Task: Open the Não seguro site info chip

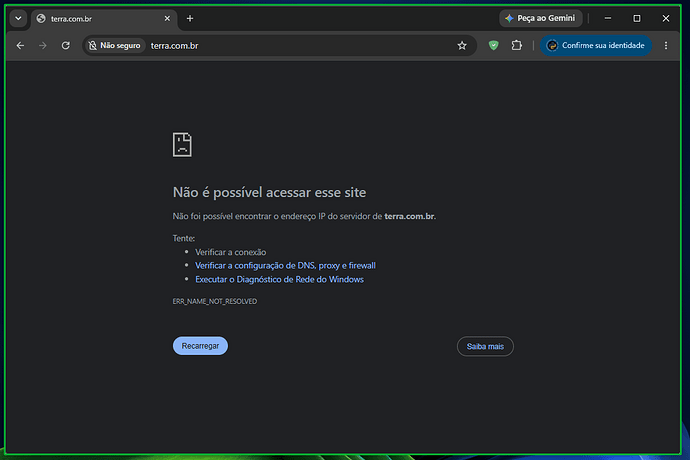Action: pyautogui.click(x=114, y=45)
